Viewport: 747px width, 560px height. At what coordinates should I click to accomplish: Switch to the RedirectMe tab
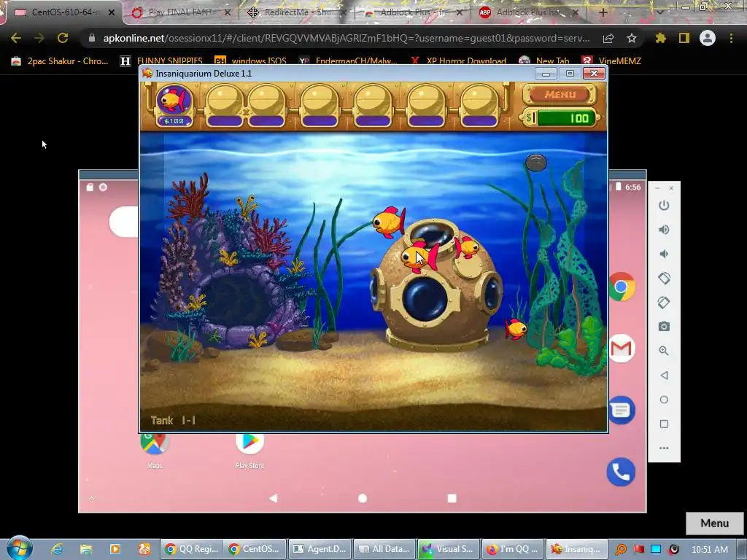click(296, 12)
